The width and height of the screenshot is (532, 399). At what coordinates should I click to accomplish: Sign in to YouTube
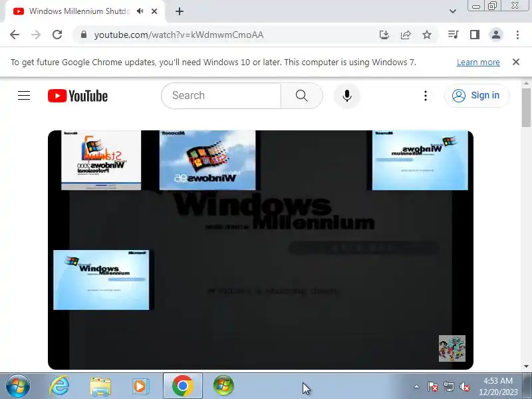coord(477,96)
